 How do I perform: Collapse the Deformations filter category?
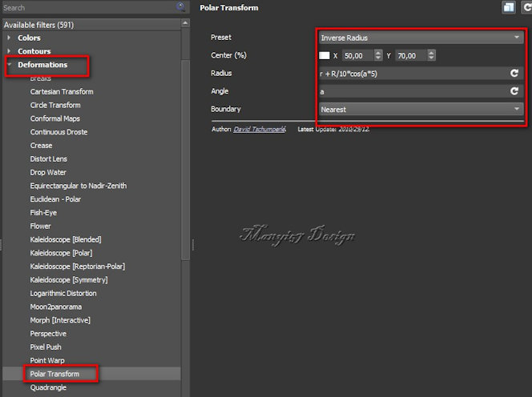(10, 65)
